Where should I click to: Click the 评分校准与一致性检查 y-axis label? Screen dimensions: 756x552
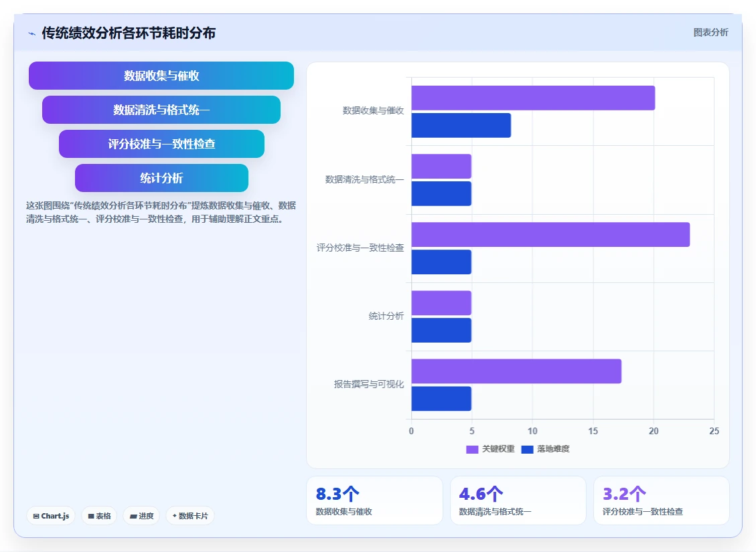(x=360, y=248)
